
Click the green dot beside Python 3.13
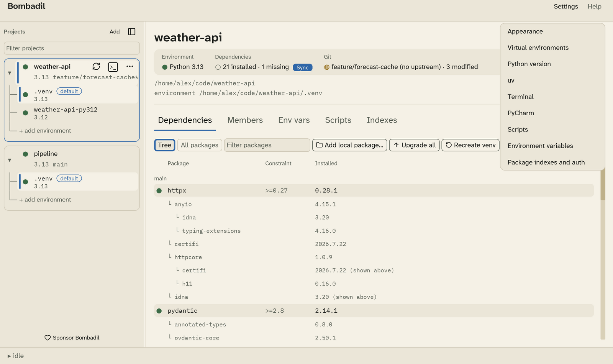coord(165,67)
